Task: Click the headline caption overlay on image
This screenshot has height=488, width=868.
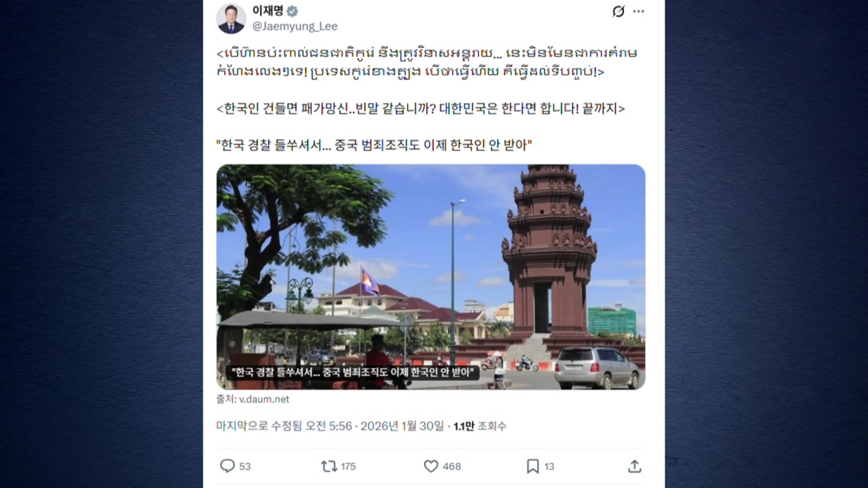Action: click(x=353, y=373)
